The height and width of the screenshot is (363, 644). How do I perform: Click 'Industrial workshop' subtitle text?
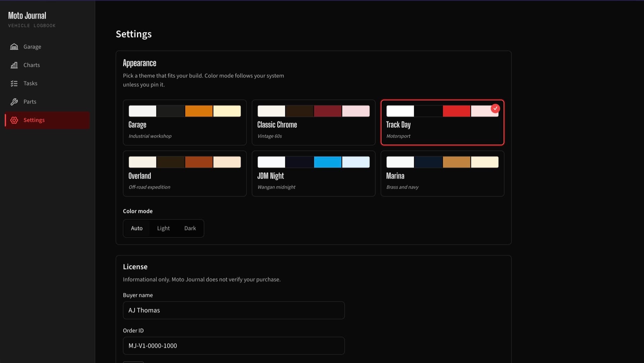tap(150, 136)
